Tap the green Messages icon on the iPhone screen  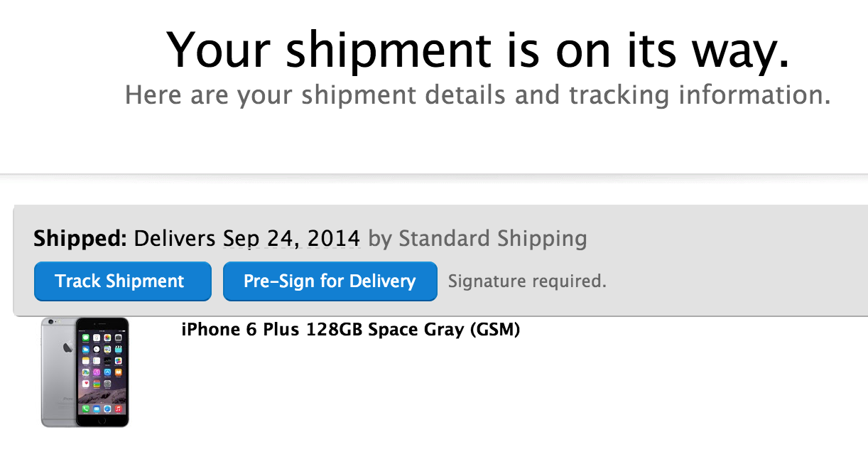pos(85,338)
